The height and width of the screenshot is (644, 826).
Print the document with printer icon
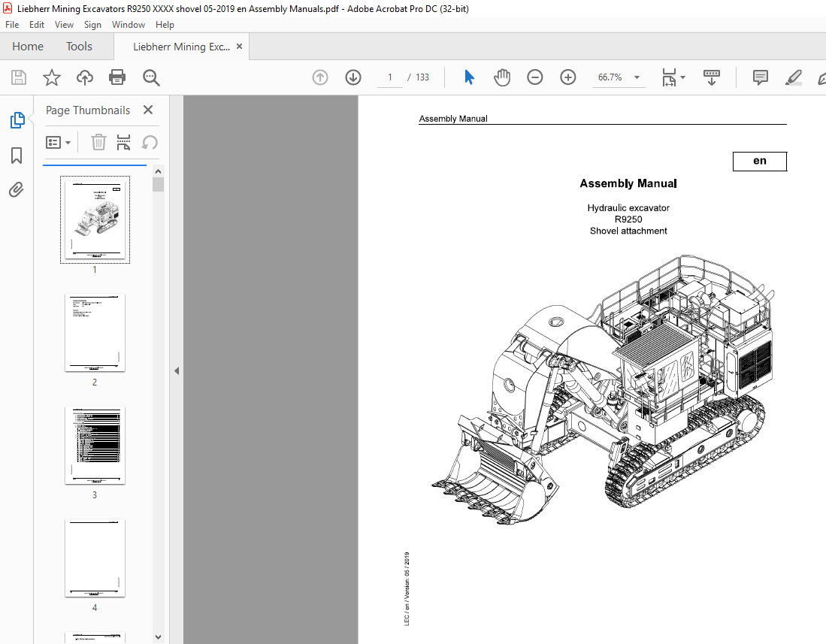click(117, 77)
